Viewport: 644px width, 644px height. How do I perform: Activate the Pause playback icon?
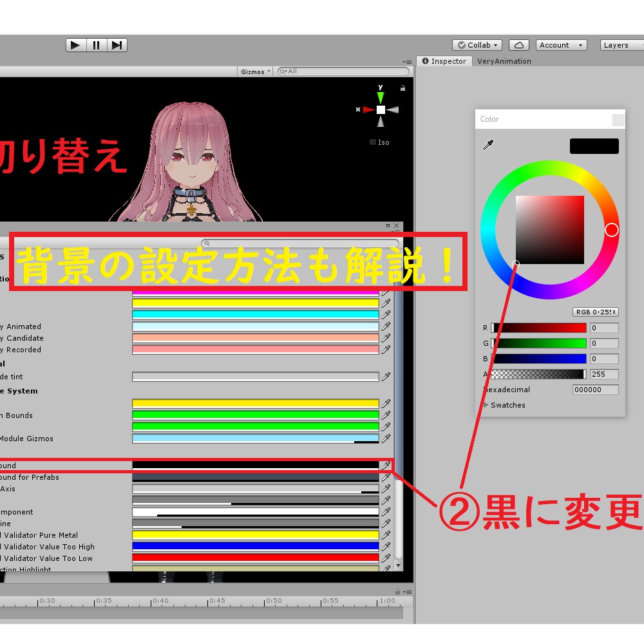[x=96, y=44]
